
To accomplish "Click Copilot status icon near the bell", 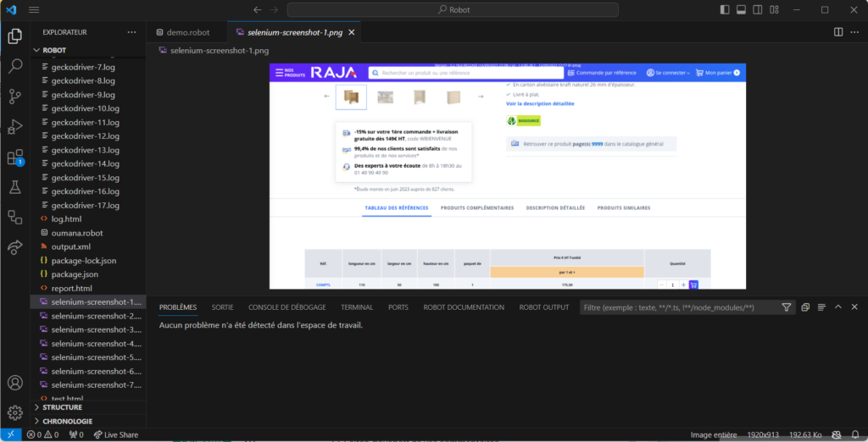I will coord(837,435).
